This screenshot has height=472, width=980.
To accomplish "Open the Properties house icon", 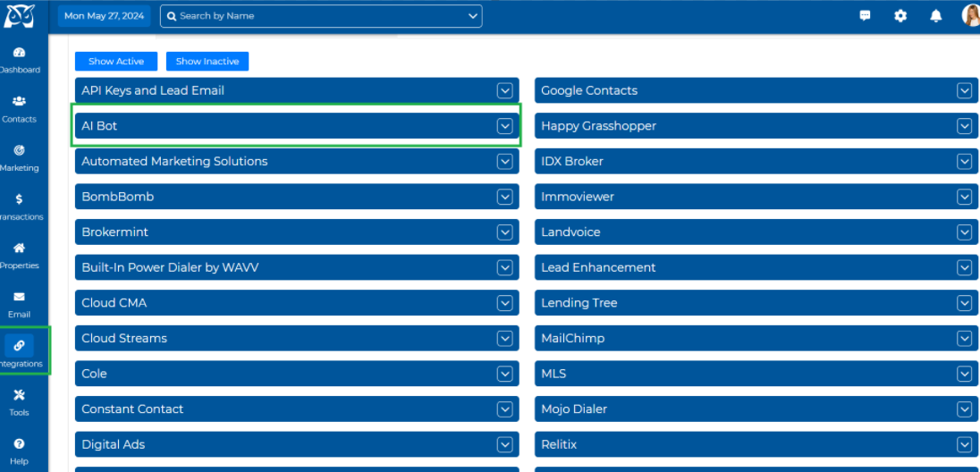I will 19,249.
